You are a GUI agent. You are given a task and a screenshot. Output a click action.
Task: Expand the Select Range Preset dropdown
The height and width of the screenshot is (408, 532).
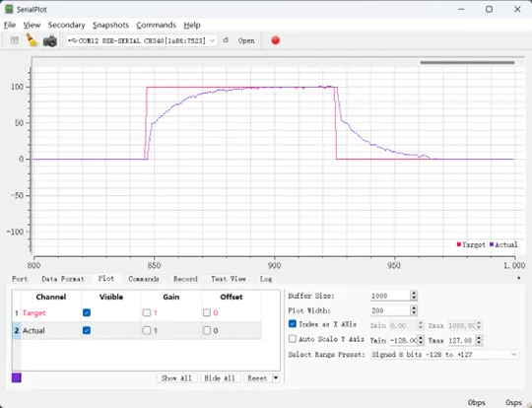[x=444, y=355]
